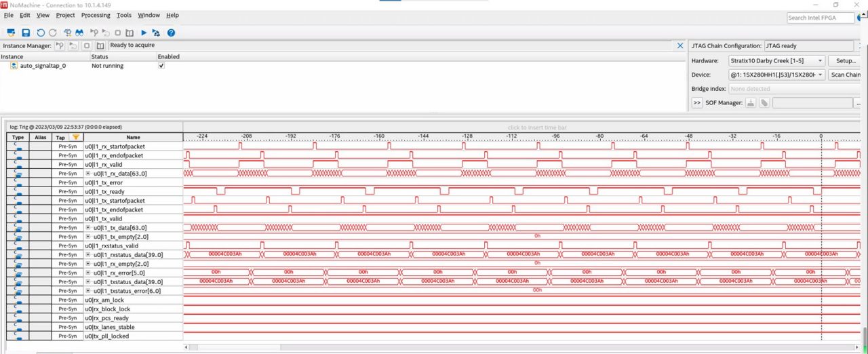868x354 pixels.
Task: Click the blue Start Compilation play icon
Action: [144, 33]
